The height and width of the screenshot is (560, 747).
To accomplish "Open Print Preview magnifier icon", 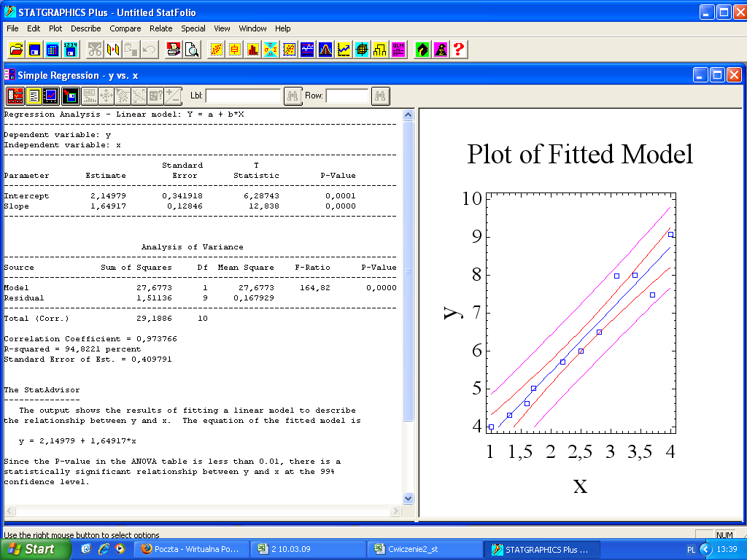I will coord(192,50).
